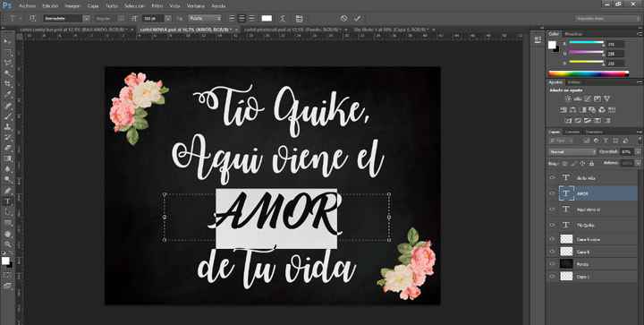Open the Imagen menu
This screenshot has height=325, width=644.
(72, 5)
